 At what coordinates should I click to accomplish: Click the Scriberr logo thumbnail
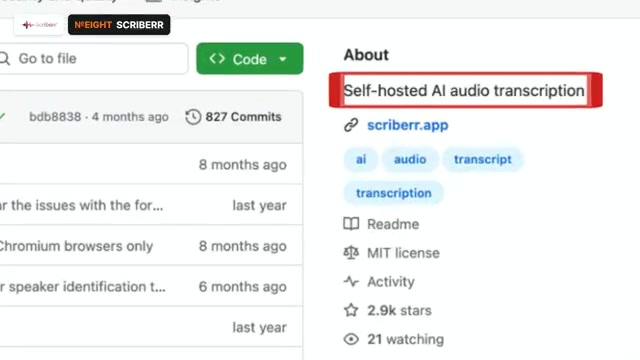pyautogui.click(x=39, y=25)
